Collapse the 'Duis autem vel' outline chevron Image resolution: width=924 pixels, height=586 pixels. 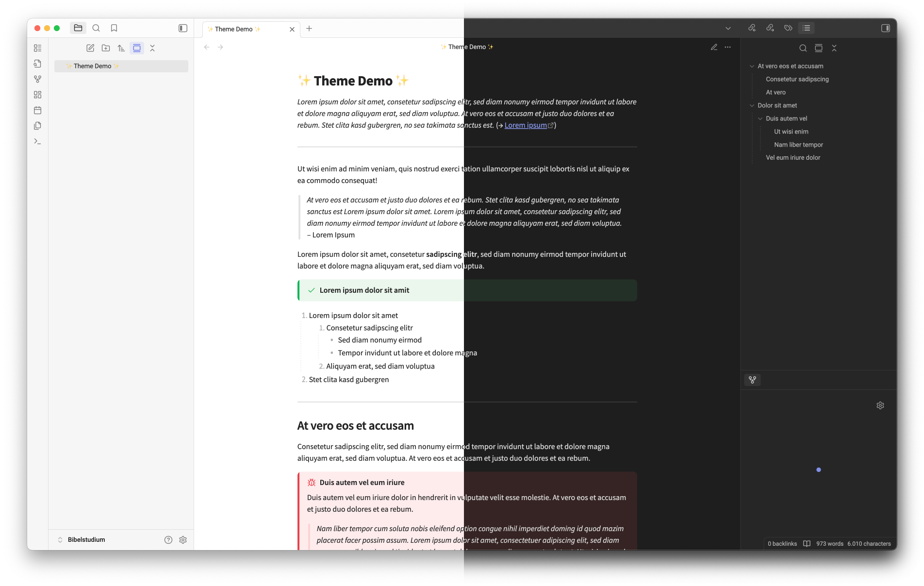point(760,118)
